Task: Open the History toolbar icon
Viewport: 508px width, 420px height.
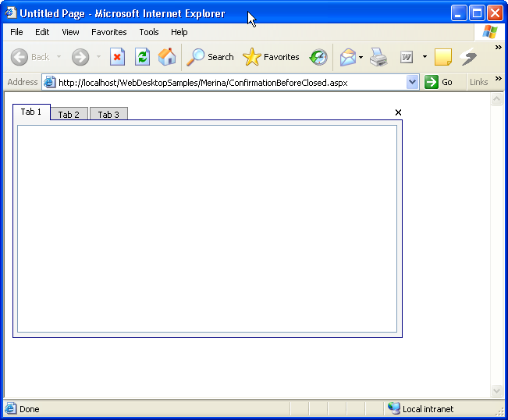Action: 318,57
